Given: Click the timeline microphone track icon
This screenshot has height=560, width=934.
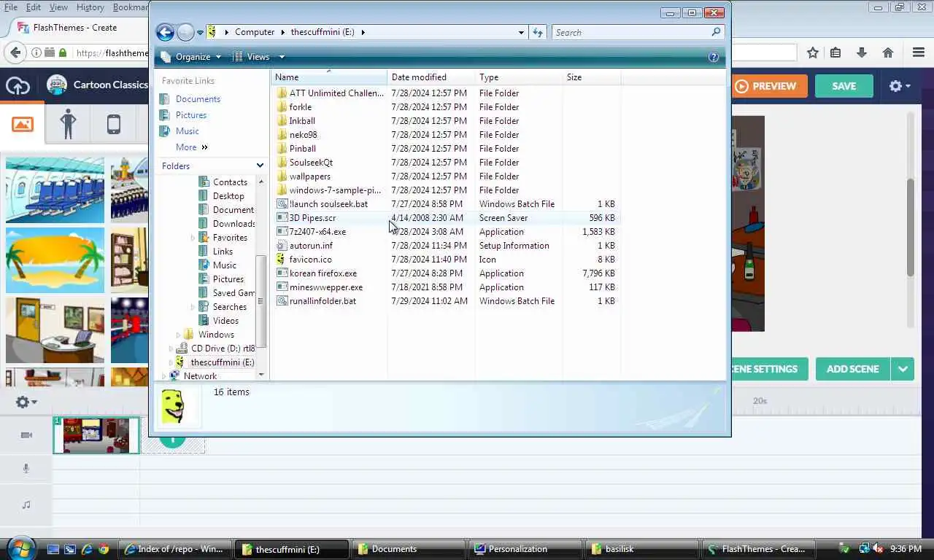Looking at the screenshot, I should coord(26,469).
